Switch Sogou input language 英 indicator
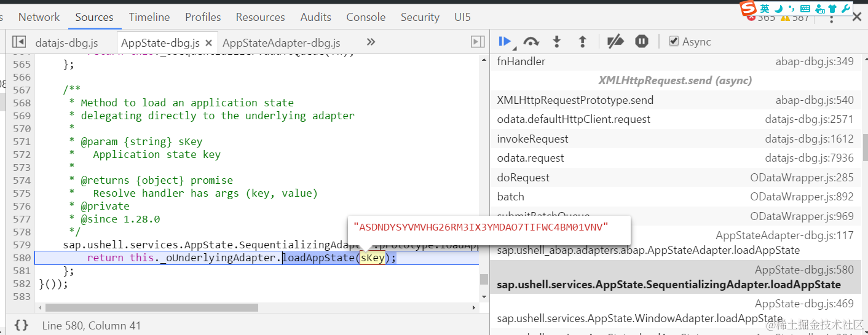The height and width of the screenshot is (335, 868). [765, 9]
